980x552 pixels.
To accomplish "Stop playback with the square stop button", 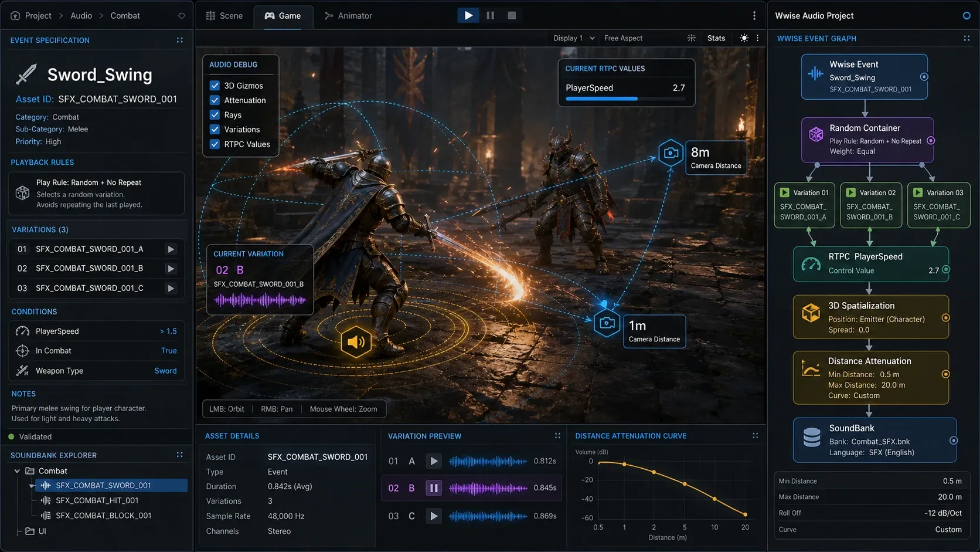I will [512, 15].
